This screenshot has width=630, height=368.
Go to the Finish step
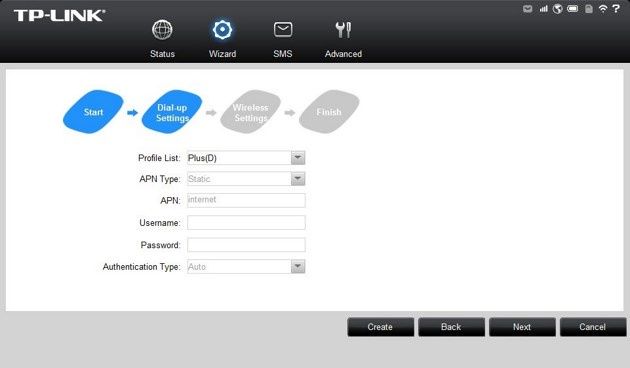(329, 112)
